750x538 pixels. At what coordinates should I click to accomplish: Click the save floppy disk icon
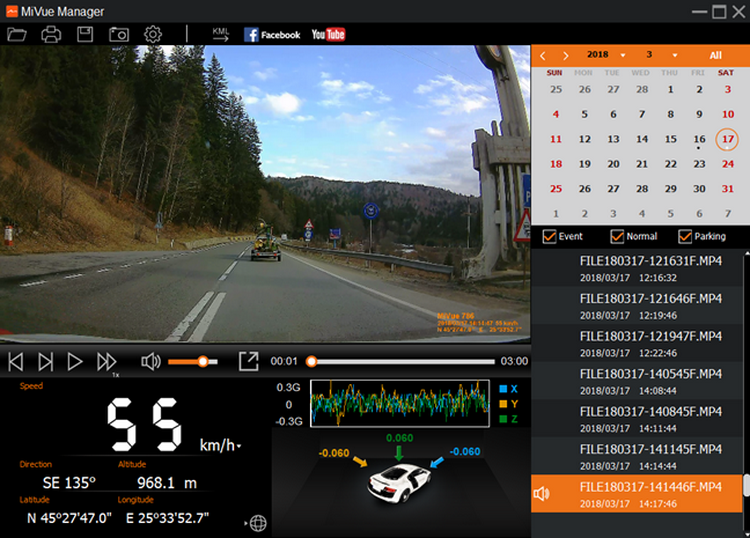[x=85, y=34]
